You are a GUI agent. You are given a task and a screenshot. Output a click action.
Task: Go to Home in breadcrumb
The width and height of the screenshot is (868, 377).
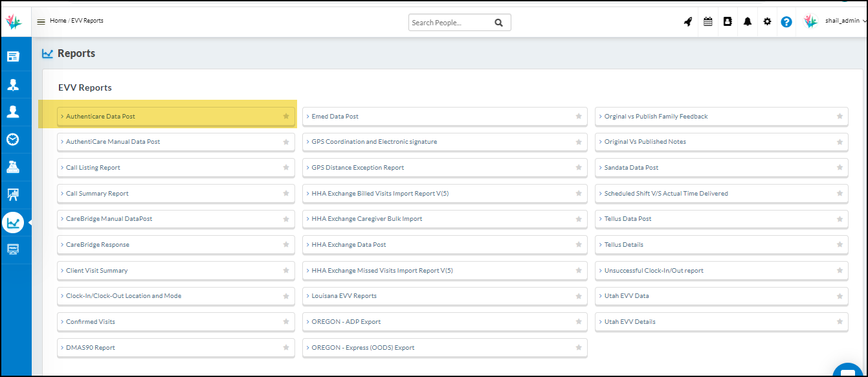pyautogui.click(x=58, y=21)
